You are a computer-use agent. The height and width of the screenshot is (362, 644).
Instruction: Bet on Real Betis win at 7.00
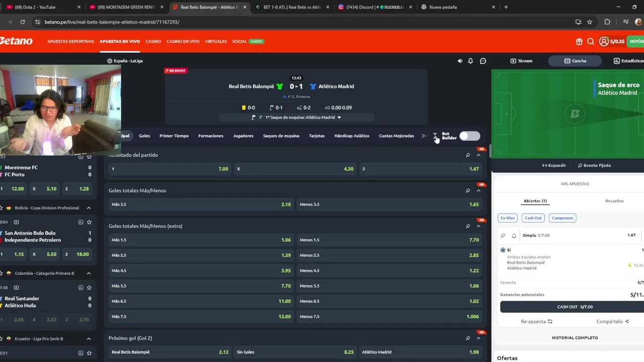(x=170, y=169)
